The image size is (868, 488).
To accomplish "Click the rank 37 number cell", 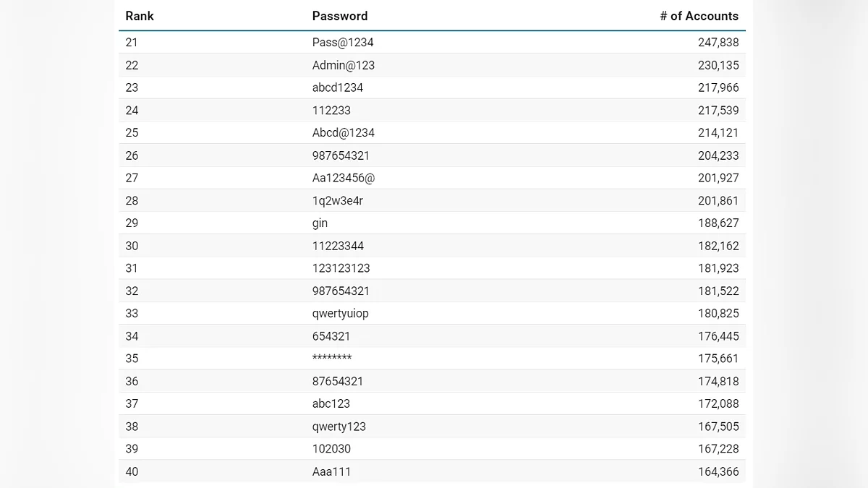I will (x=132, y=404).
